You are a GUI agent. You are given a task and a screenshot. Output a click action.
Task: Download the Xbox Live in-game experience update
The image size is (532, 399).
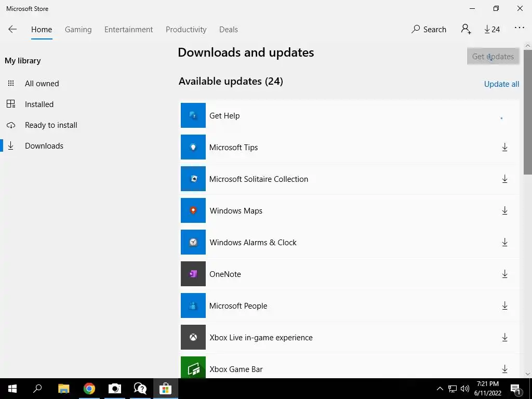coord(504,337)
